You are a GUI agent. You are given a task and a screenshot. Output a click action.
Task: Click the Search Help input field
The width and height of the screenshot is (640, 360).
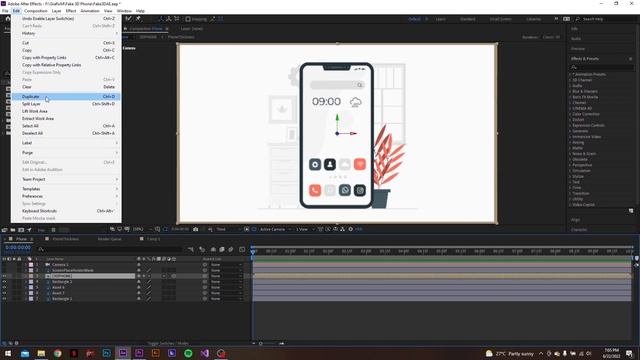pos(607,19)
